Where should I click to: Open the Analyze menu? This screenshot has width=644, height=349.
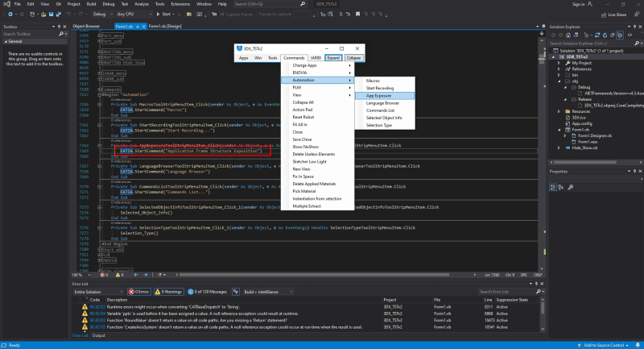click(x=142, y=4)
